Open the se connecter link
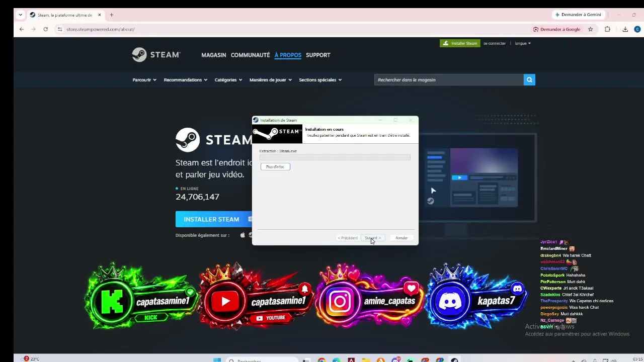This screenshot has width=644, height=362. click(x=495, y=43)
